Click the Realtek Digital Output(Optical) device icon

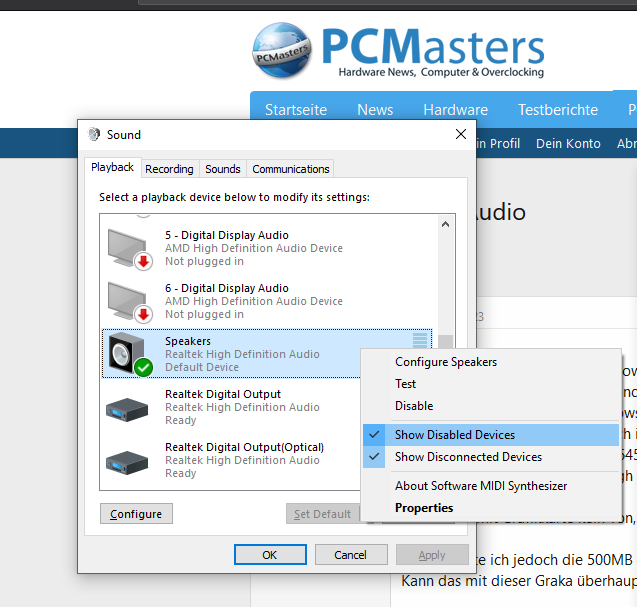point(127,462)
